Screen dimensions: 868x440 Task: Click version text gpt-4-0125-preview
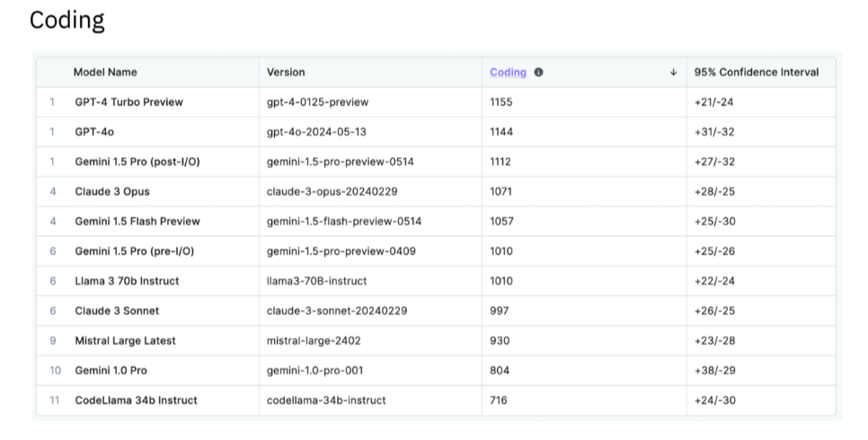point(318,102)
